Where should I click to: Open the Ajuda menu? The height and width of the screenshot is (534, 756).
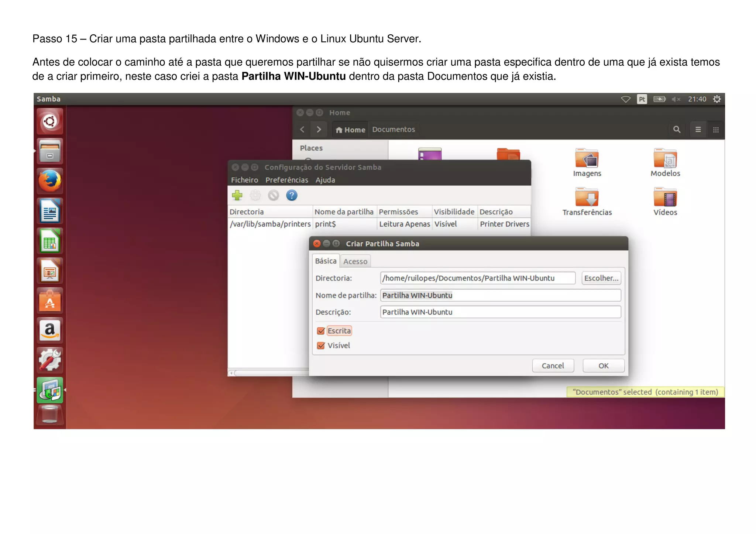[325, 180]
